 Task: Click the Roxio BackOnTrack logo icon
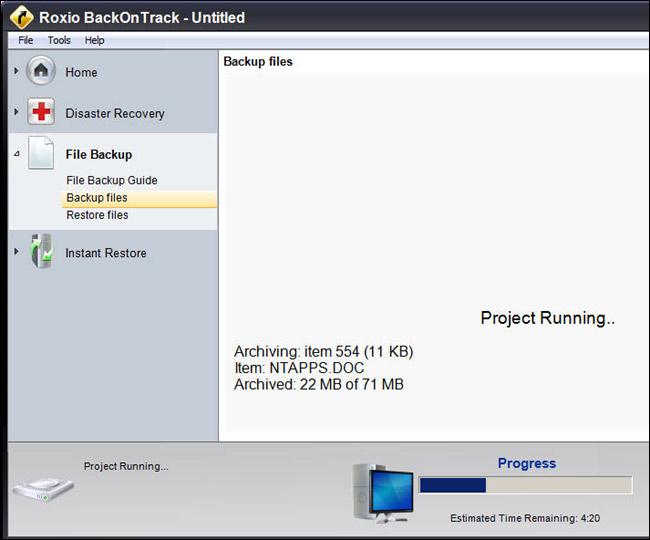point(22,17)
